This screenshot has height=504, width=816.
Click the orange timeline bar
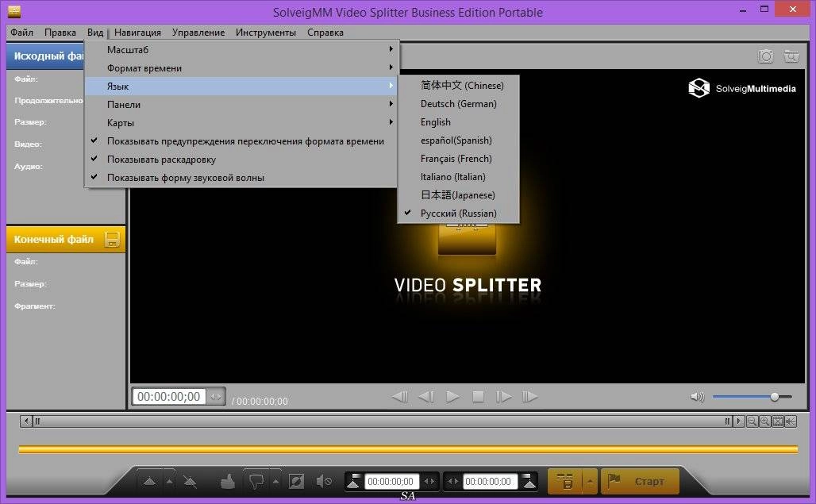coord(408,449)
